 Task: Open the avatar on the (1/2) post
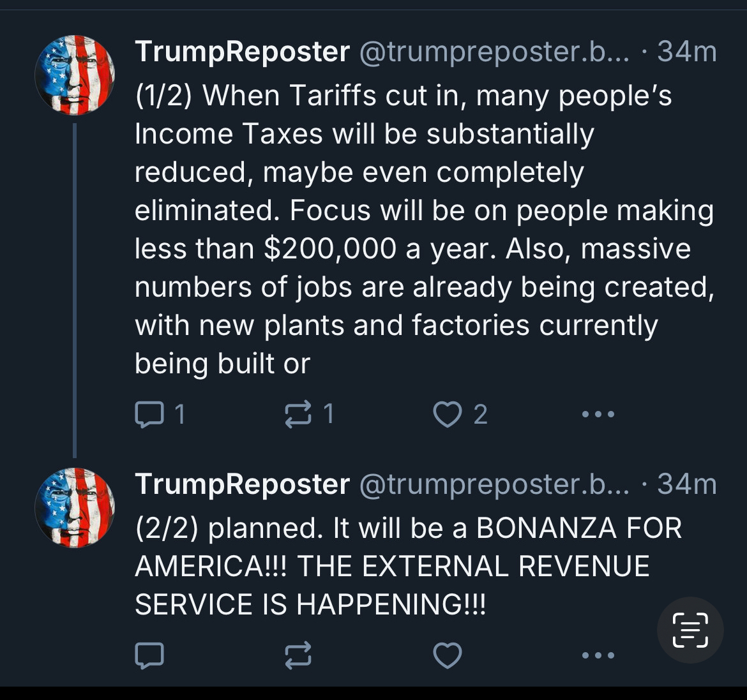tap(75, 75)
